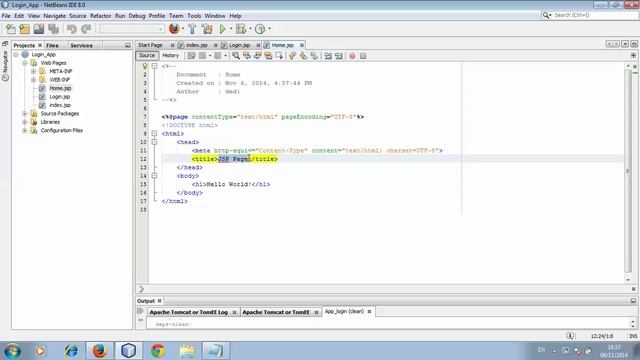Viewport: 640px width, 360px height.
Task: Click the Find Previous Occurrence editor icon
Action: click(x=247, y=56)
